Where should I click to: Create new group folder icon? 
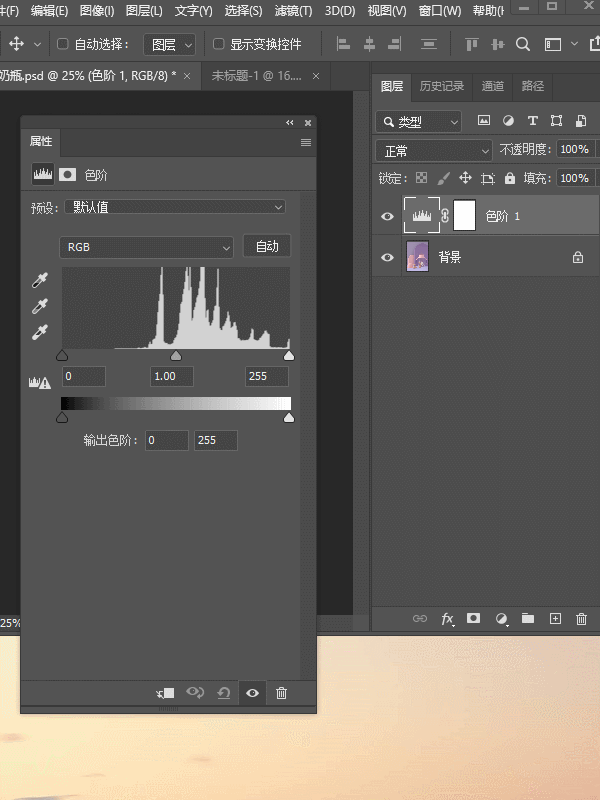(x=528, y=618)
